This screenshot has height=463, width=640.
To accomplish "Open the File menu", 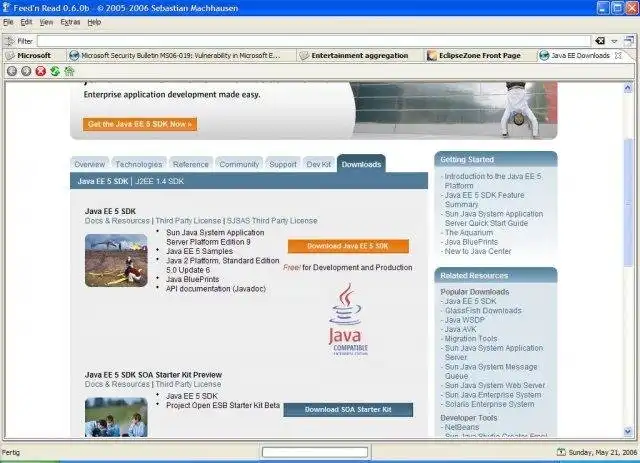I will 8,22.
